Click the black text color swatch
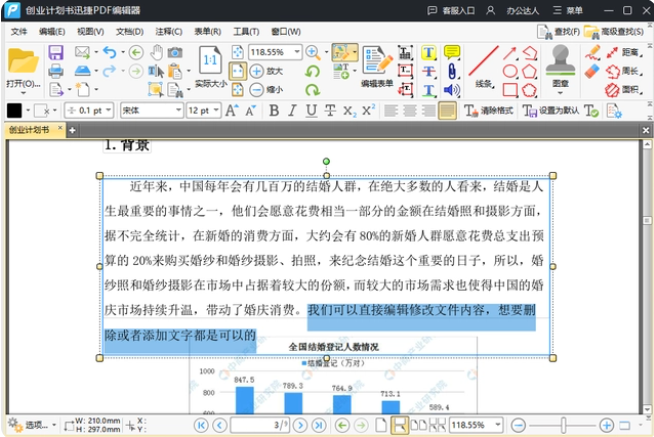Viewport: 654px width, 437px height. tap(14, 111)
